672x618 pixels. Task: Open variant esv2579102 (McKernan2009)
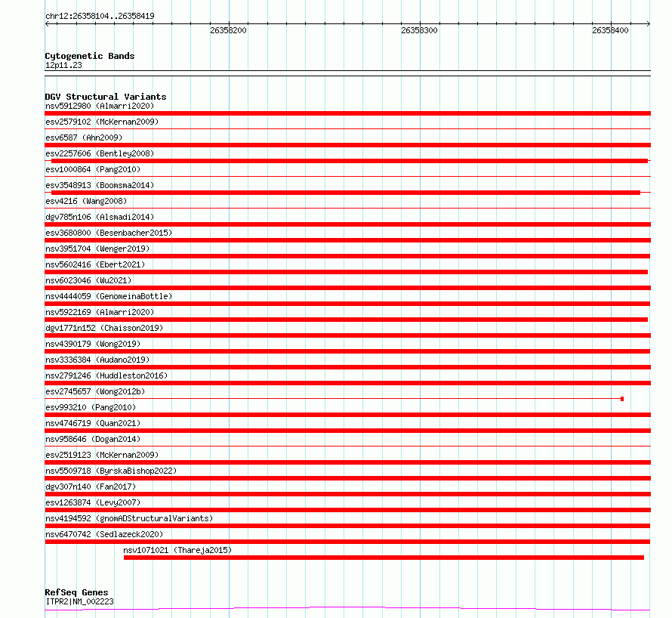point(102,122)
